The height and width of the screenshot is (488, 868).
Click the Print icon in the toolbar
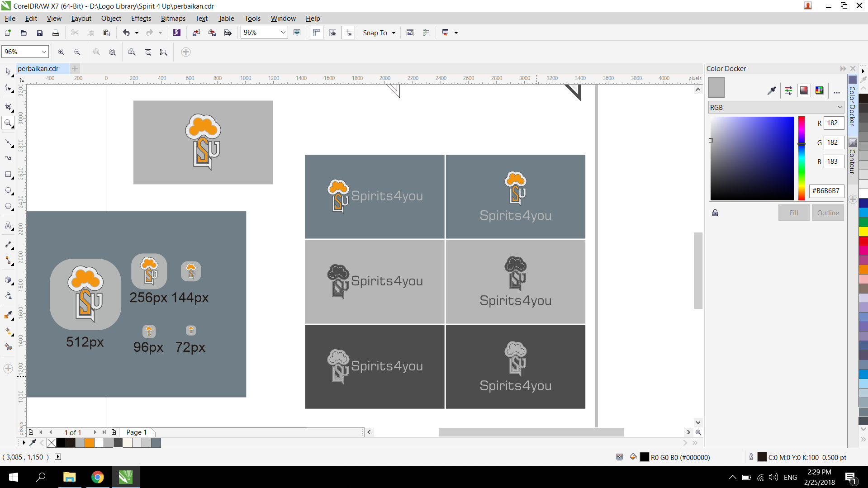[x=56, y=33]
